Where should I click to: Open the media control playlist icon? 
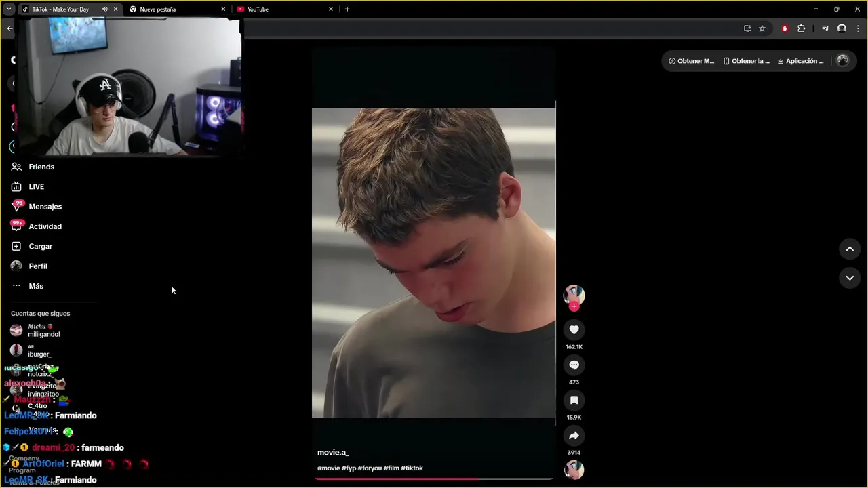pyautogui.click(x=825, y=28)
